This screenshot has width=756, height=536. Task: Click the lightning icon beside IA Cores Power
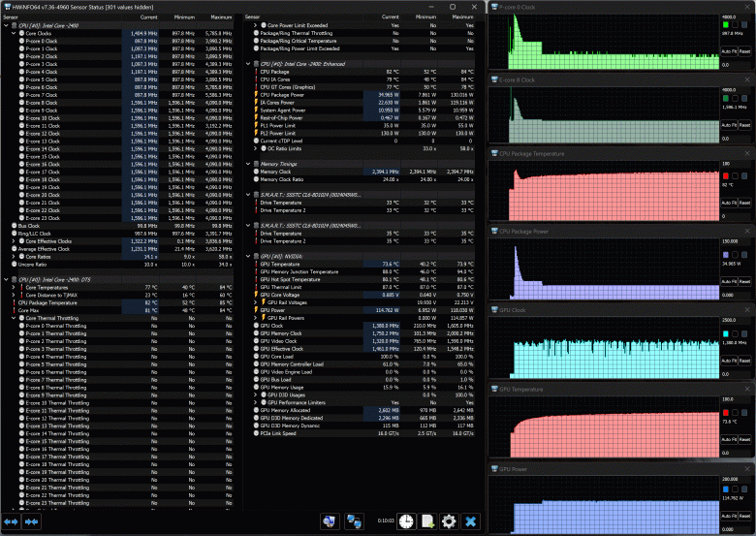256,103
